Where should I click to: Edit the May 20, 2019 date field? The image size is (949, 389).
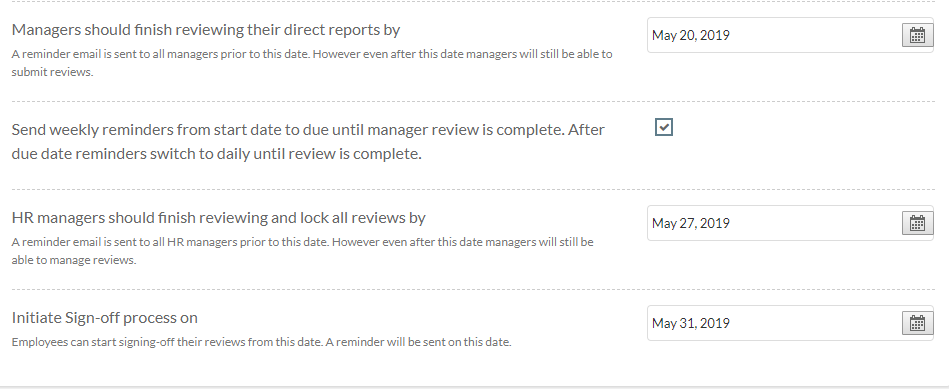pos(774,35)
